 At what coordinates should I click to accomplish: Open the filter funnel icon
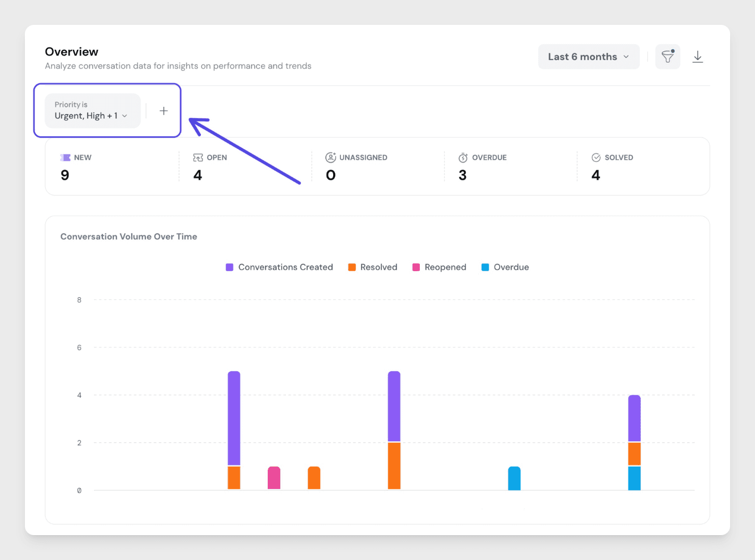(x=667, y=57)
